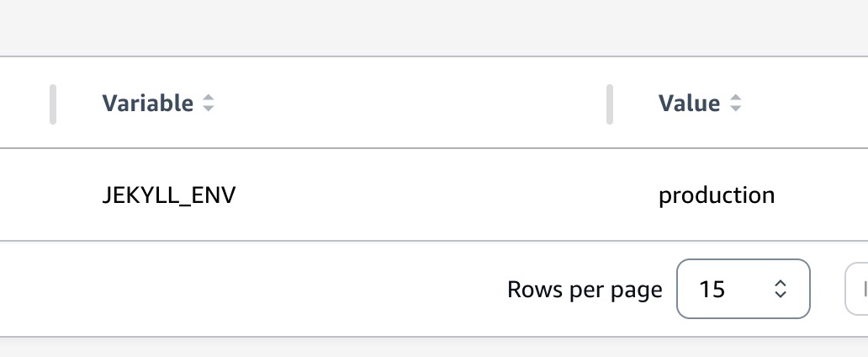Click the down arrow of Variable sort icon
Viewport: 868px width, 357px height.
click(208, 108)
